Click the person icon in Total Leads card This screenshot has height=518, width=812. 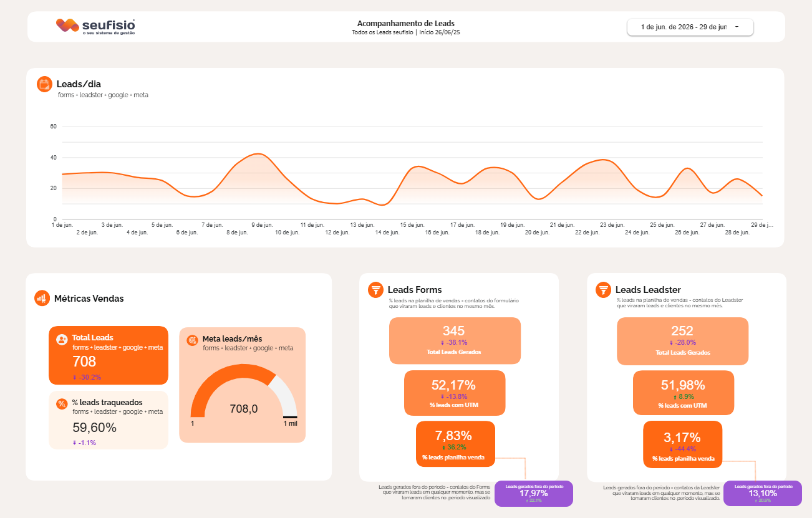coord(62,340)
